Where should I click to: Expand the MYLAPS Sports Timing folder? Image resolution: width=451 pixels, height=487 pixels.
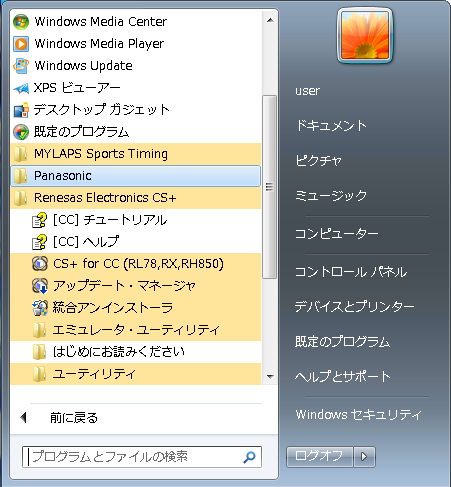click(x=135, y=154)
